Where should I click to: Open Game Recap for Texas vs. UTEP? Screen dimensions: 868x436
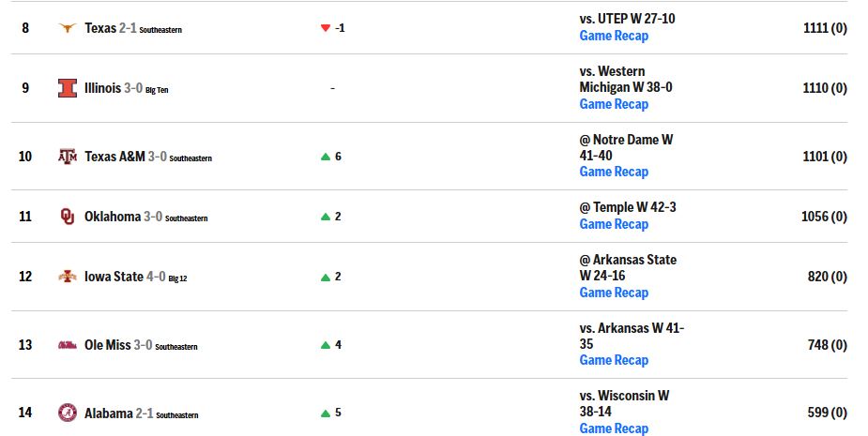[x=614, y=36]
